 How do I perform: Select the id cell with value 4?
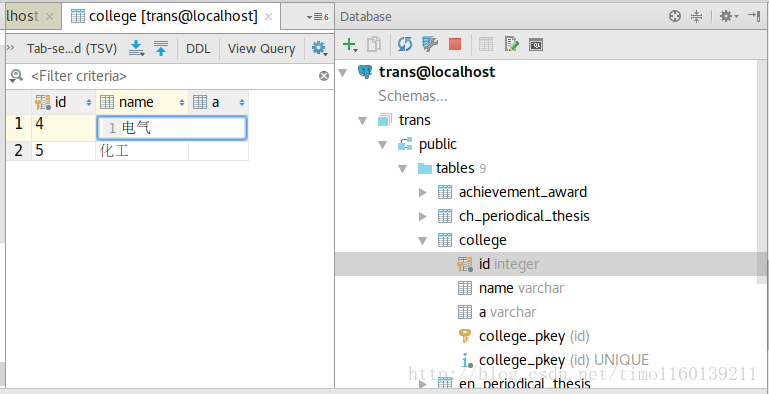click(64, 128)
